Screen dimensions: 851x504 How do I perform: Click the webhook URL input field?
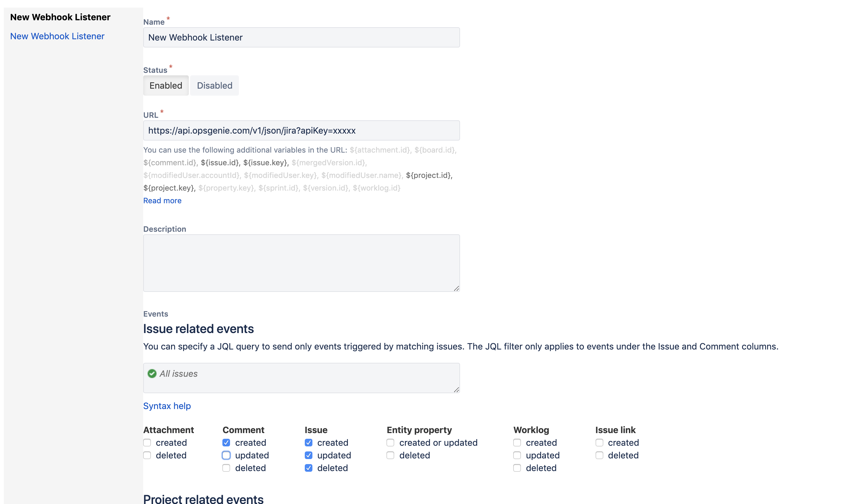(x=301, y=130)
